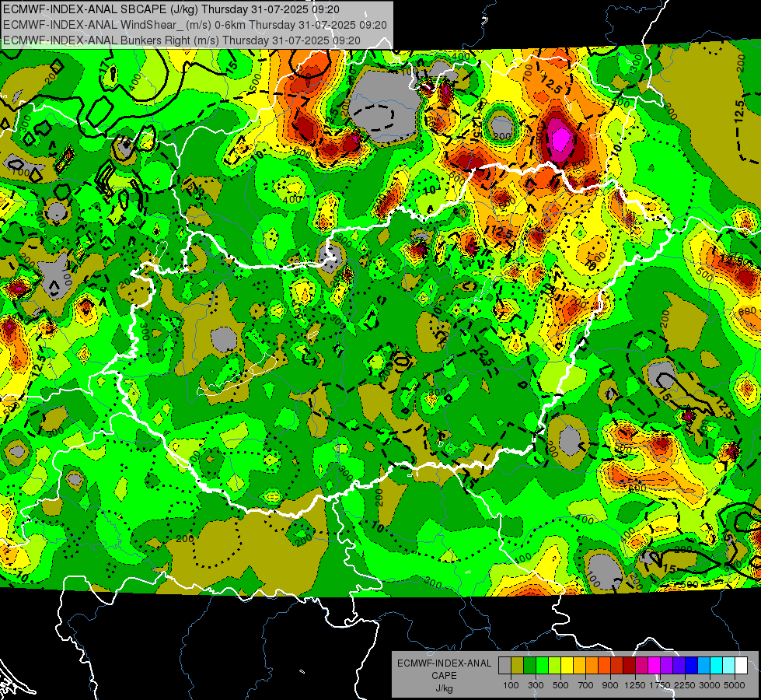This screenshot has width=761, height=700.
Task: Click the SBCAPE (J/kg) header line
Action: pos(171,9)
